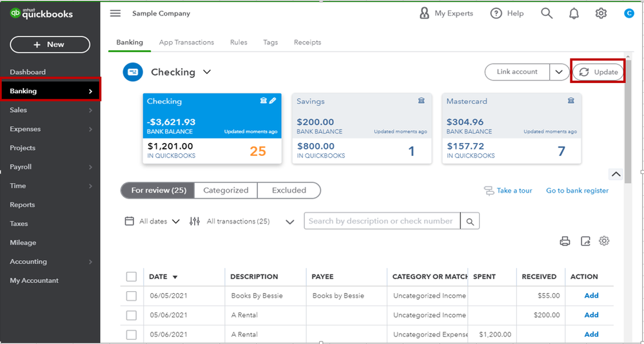Add the Books By Bessie transaction
Image resolution: width=644 pixels, height=344 pixels.
[591, 296]
